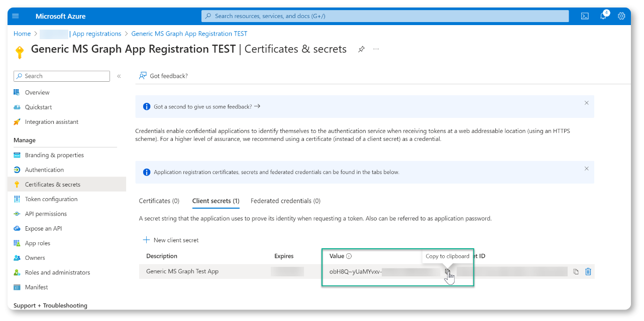Click the Owners people icon
Viewport: 644px width, 321px height.
click(x=17, y=258)
